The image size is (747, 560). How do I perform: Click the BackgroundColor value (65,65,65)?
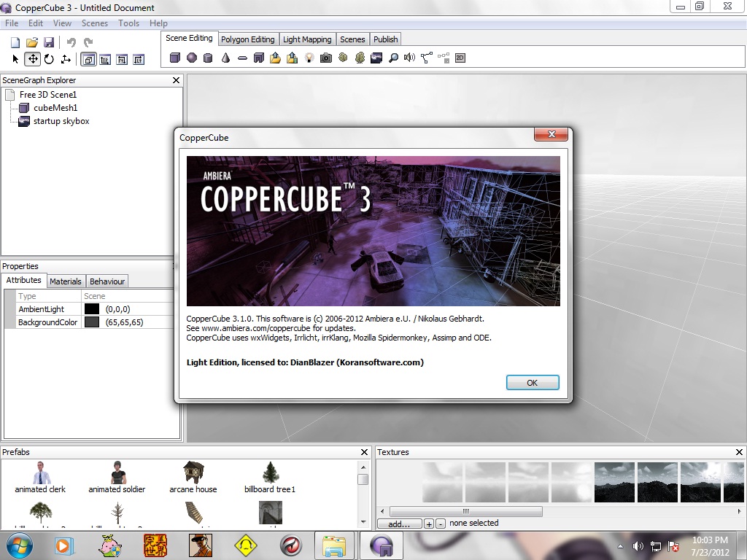(x=124, y=322)
